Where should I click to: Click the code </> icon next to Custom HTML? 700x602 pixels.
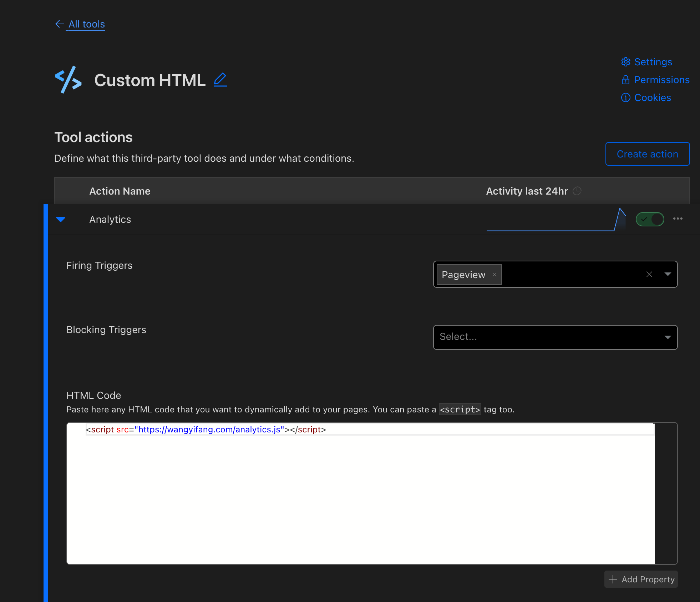(68, 80)
